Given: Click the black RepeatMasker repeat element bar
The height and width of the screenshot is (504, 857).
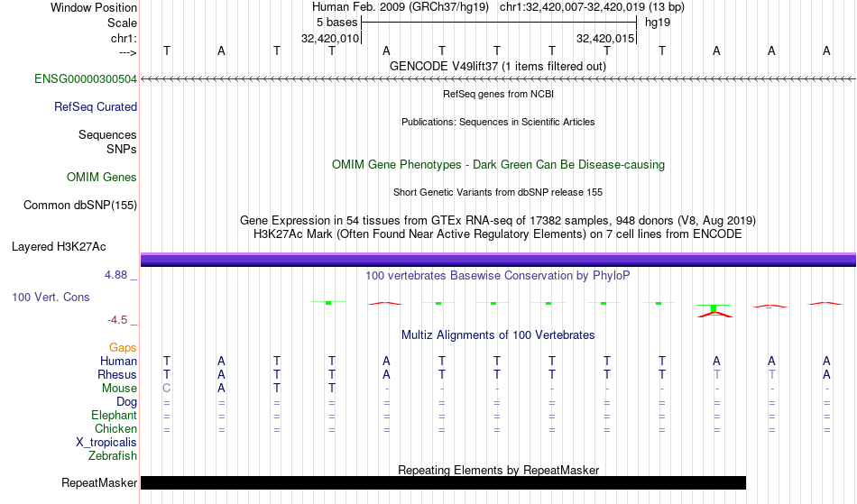Looking at the screenshot, I should coord(443,482).
